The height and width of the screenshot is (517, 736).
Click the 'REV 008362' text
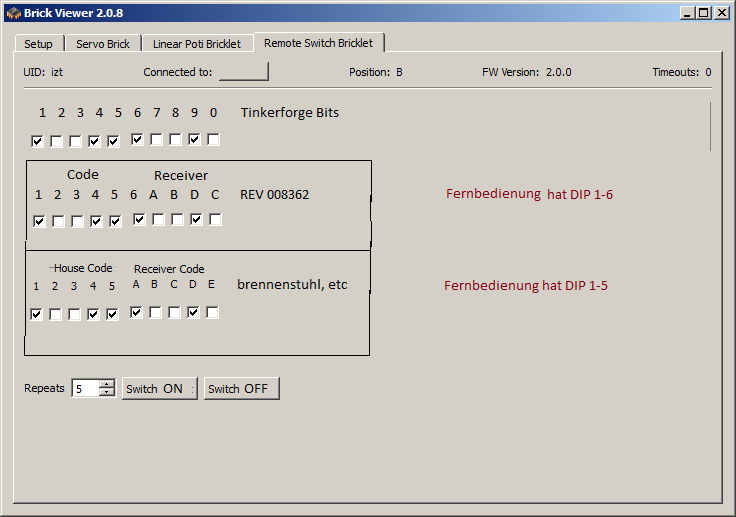(275, 194)
